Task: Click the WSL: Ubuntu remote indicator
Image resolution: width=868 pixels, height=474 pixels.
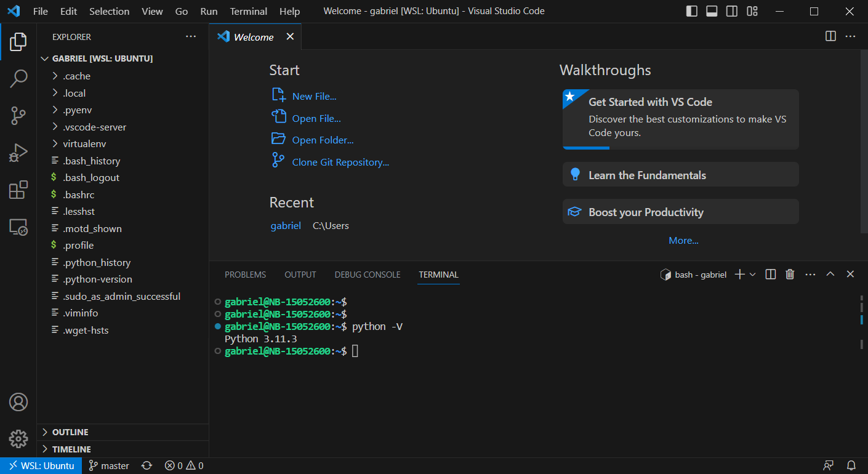Action: (41, 466)
